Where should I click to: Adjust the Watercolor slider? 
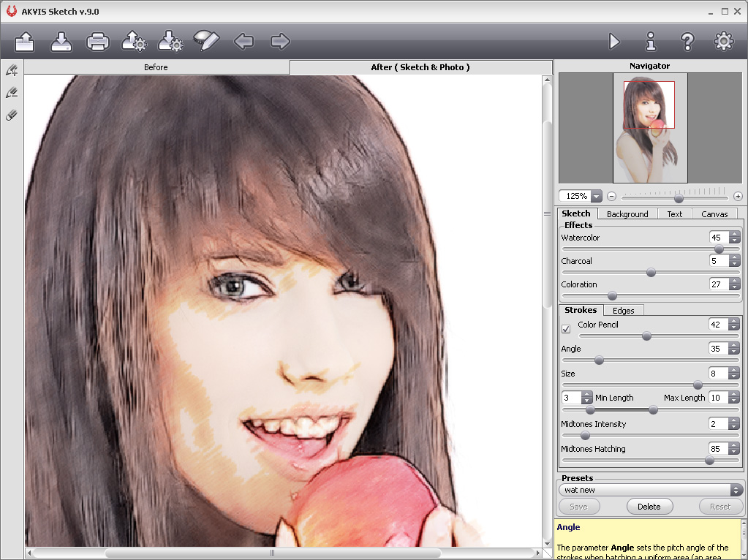[719, 249]
